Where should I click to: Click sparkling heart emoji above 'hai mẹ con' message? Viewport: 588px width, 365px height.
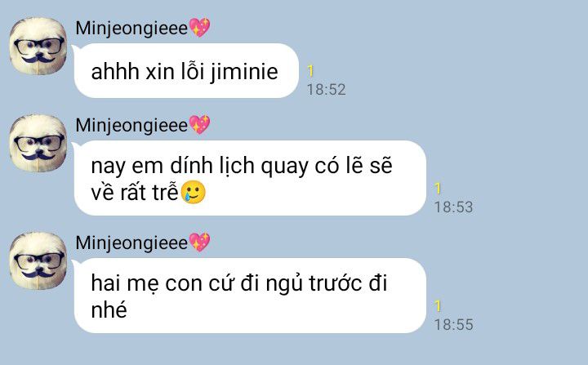point(199,242)
